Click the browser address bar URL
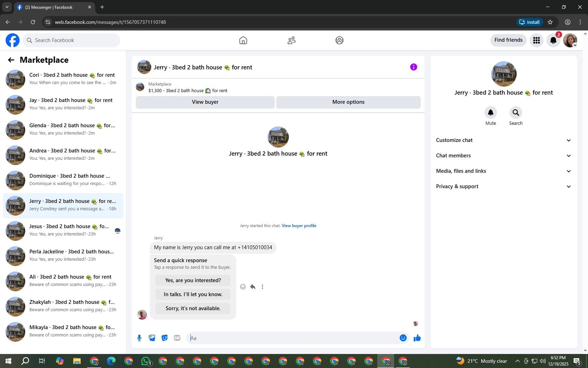The width and height of the screenshot is (588, 368). (110, 22)
